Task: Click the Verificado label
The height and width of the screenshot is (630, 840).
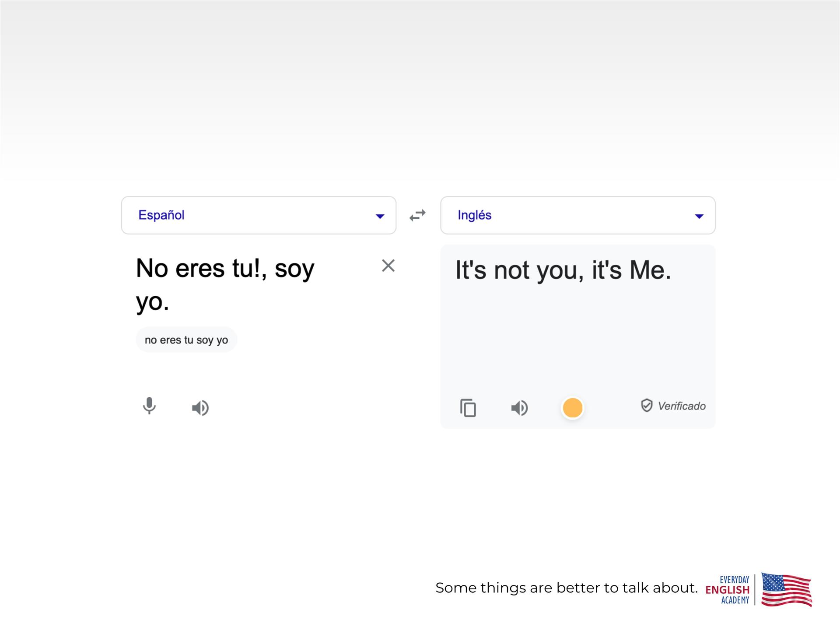Action: point(682,406)
